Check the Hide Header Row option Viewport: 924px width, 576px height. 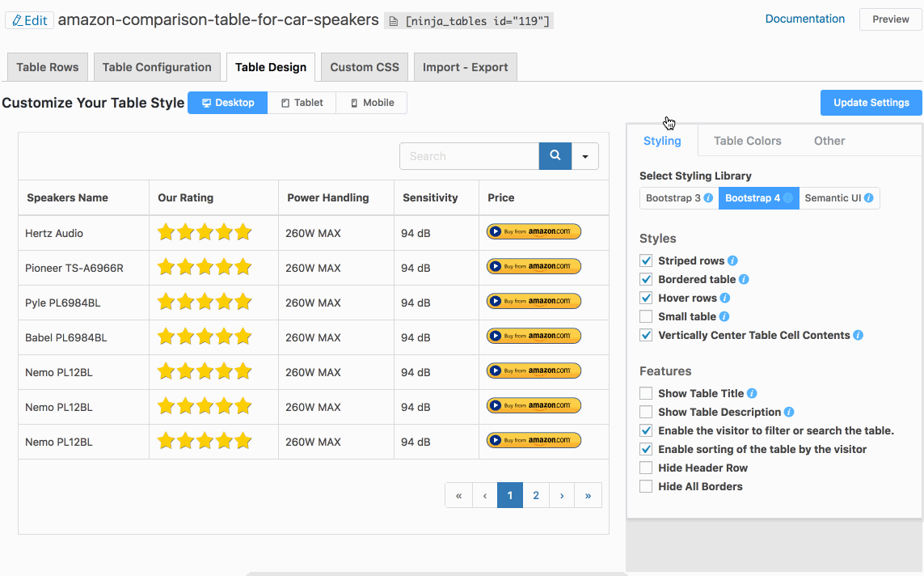tap(646, 468)
